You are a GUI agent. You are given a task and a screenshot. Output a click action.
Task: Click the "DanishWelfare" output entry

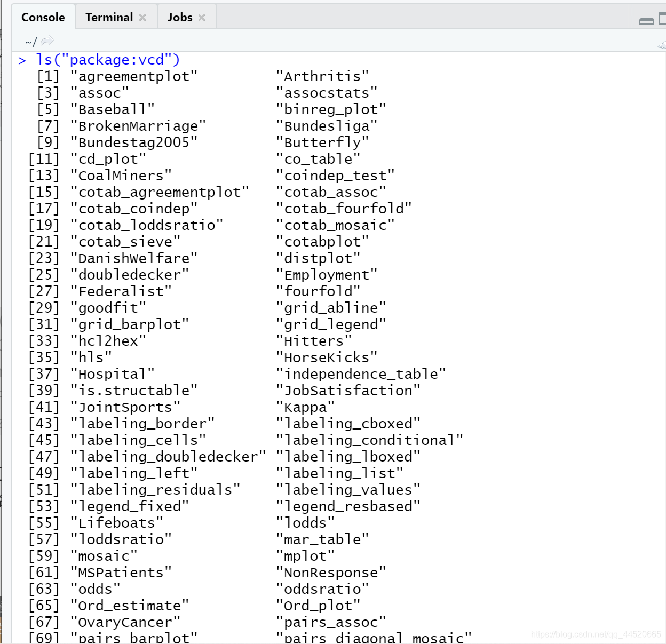point(134,258)
